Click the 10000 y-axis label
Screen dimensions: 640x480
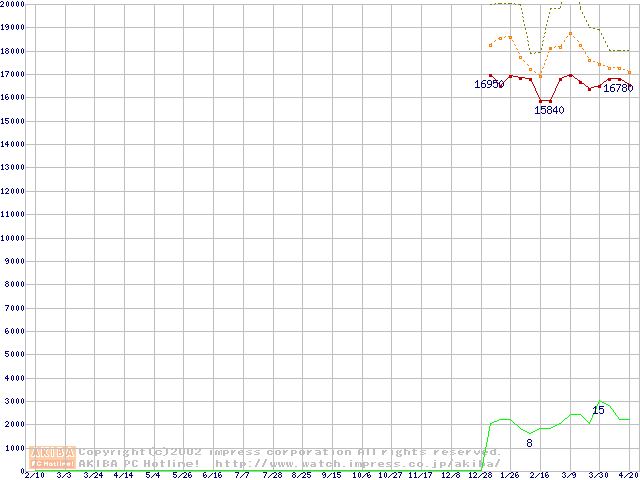[12, 238]
